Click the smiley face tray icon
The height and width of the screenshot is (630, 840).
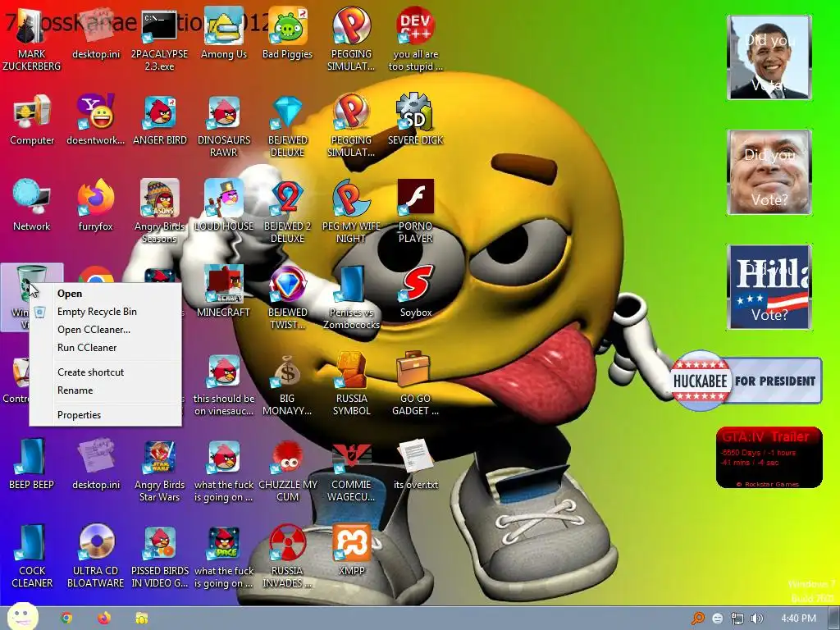tap(718, 619)
